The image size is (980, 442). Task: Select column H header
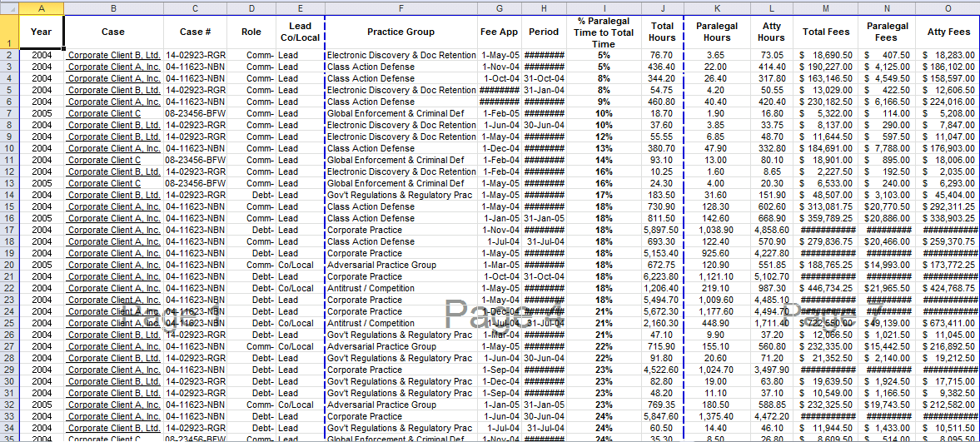(545, 7)
